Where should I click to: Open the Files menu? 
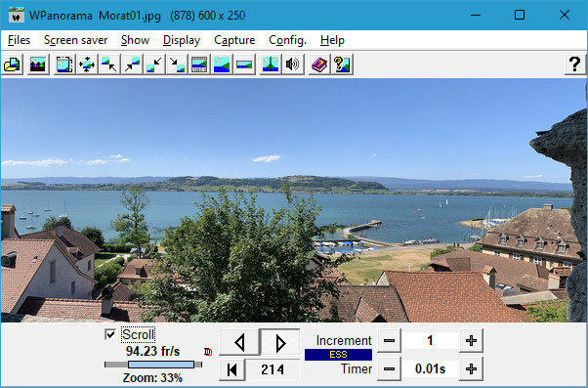(19, 40)
